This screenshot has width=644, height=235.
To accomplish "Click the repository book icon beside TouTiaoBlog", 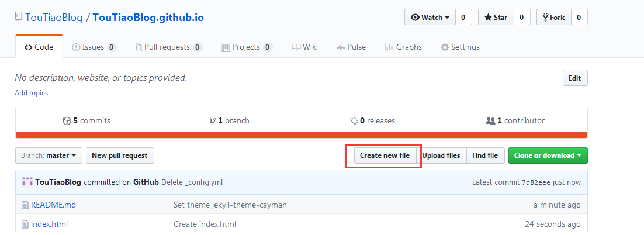I will [x=18, y=17].
